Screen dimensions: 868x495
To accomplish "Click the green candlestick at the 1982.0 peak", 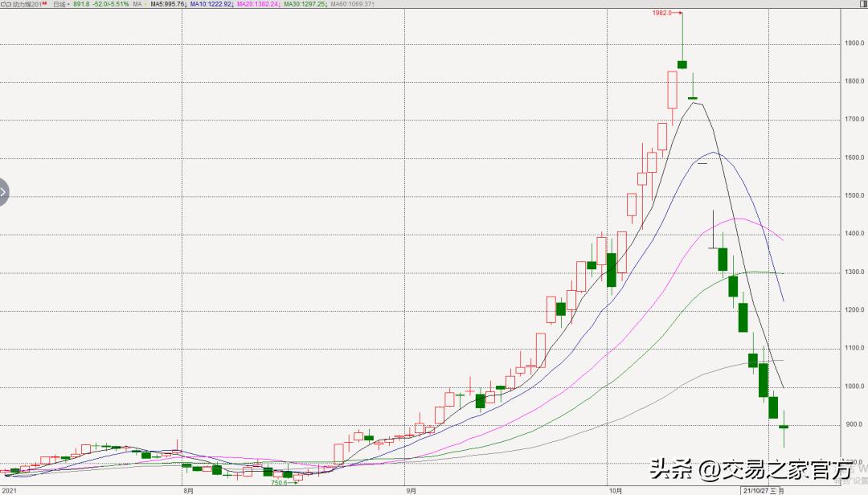I will pos(682,65).
